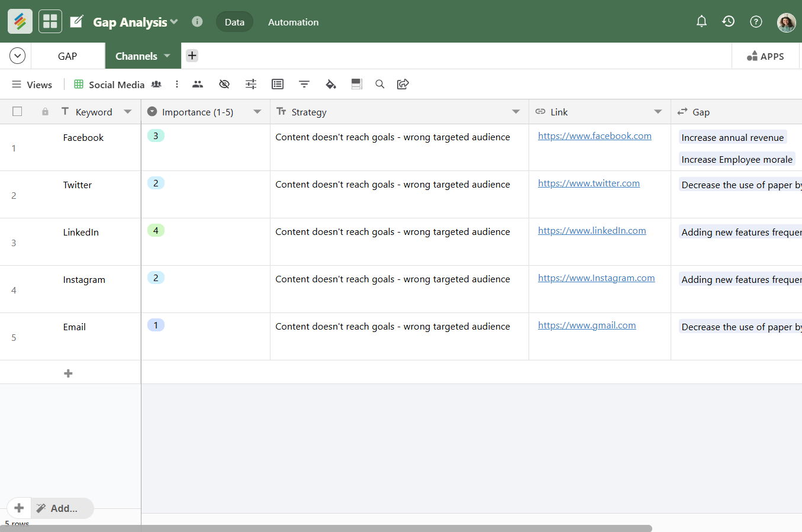
Task: Click the Add... magic wand button
Action: click(62, 508)
